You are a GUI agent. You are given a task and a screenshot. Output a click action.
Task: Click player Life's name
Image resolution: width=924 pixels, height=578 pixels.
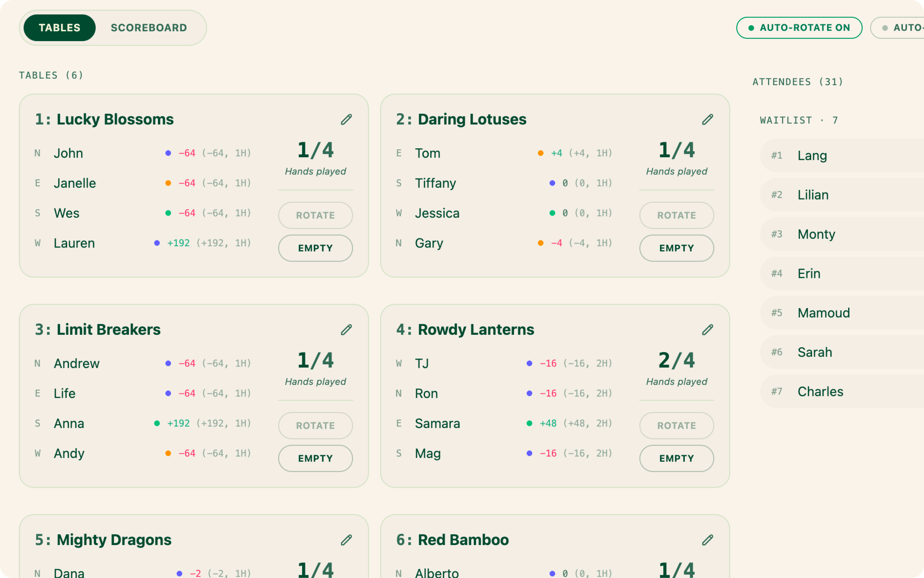coord(64,394)
